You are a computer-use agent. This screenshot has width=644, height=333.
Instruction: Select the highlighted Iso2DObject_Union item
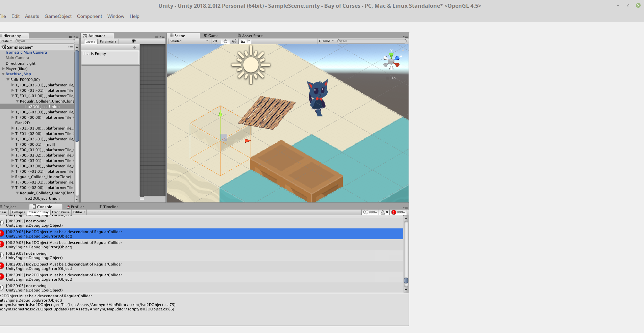click(x=37, y=107)
